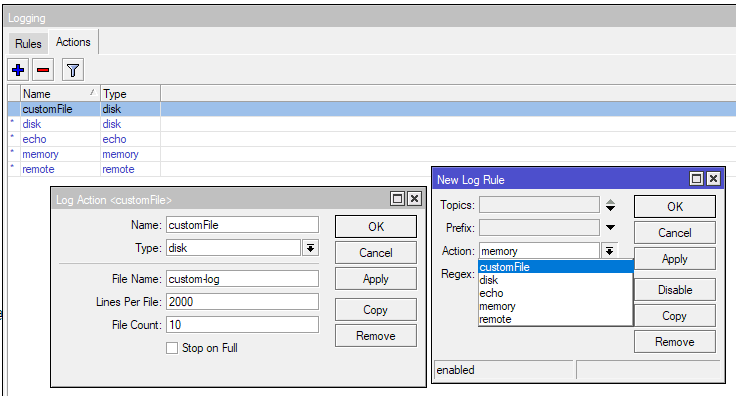736x396 pixels.
Task: Add a new log action with plus icon
Action: [x=18, y=70]
